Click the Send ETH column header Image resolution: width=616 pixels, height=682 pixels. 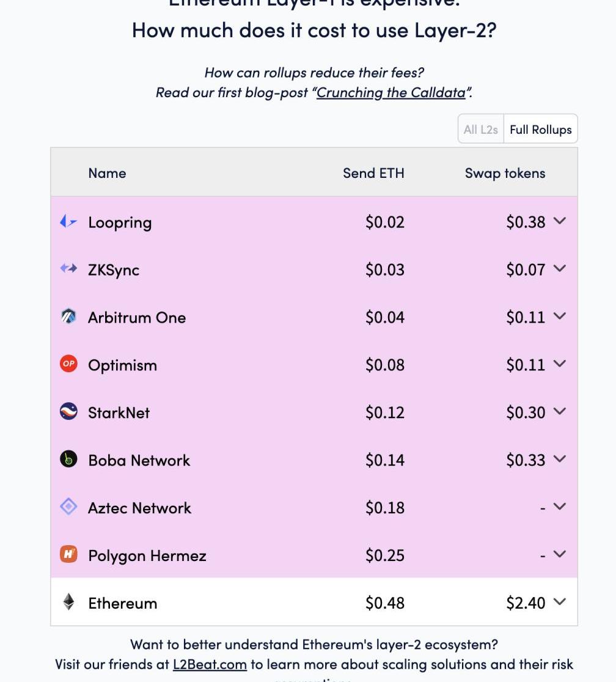pyautogui.click(x=373, y=173)
